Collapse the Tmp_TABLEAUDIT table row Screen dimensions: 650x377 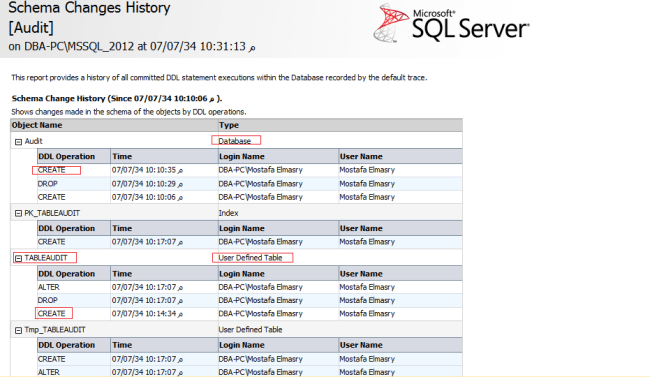[x=18, y=331]
